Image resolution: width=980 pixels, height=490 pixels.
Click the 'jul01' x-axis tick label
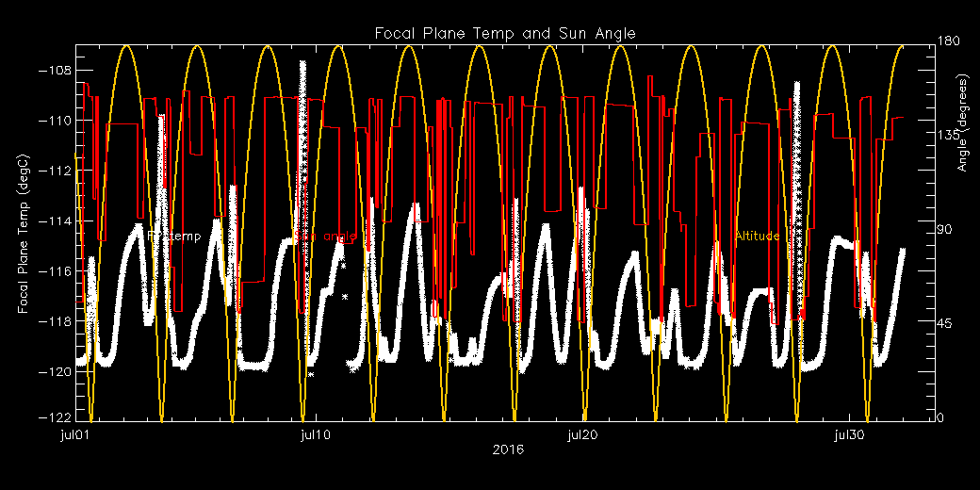75,435
